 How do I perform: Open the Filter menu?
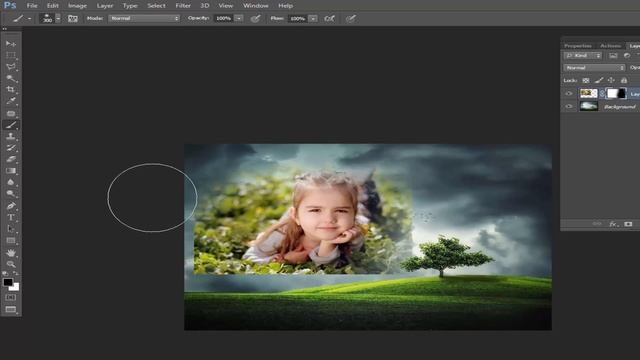click(x=183, y=6)
